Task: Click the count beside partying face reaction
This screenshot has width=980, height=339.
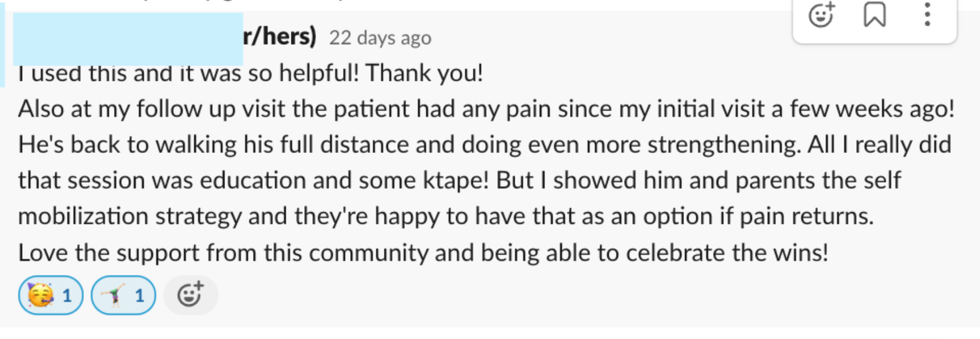Action: [67, 296]
